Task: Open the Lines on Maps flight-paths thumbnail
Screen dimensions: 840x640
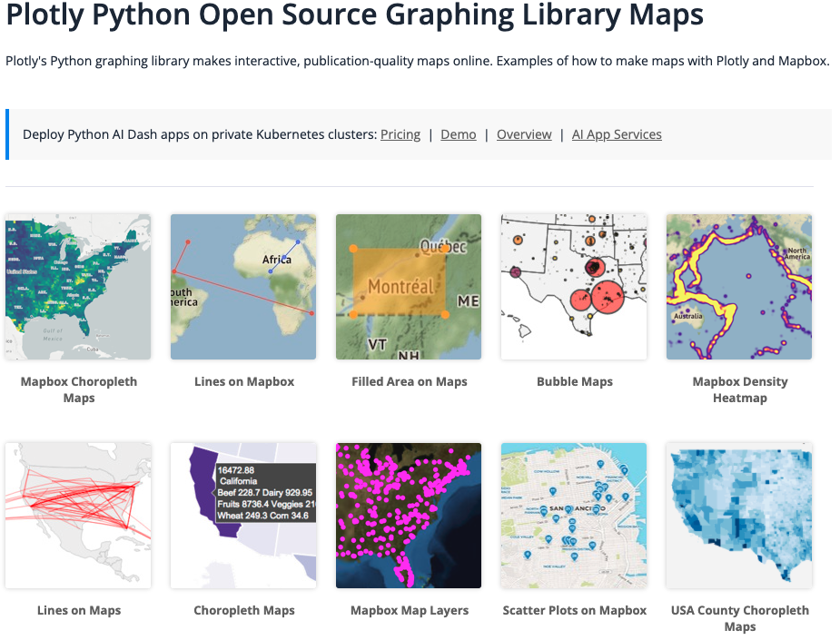Action: [x=78, y=516]
